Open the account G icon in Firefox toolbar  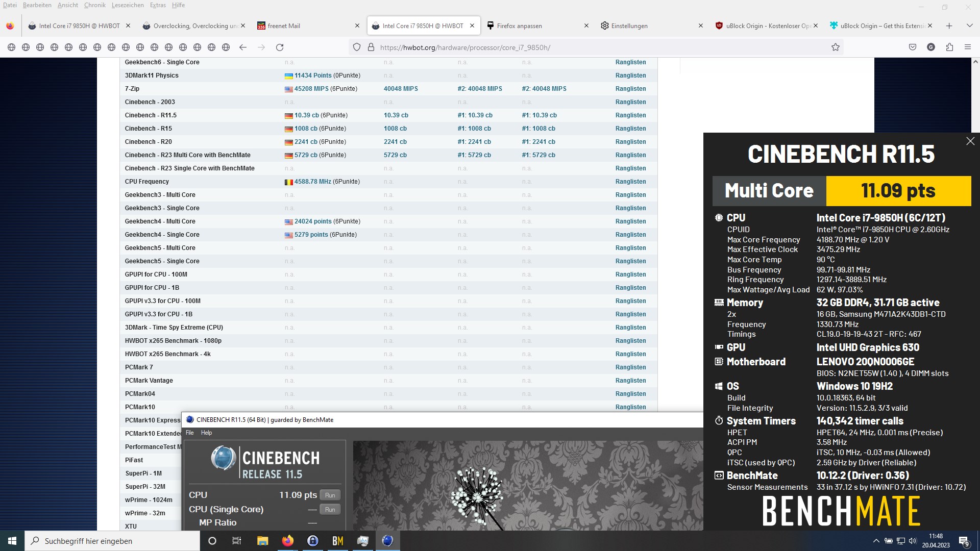(931, 47)
